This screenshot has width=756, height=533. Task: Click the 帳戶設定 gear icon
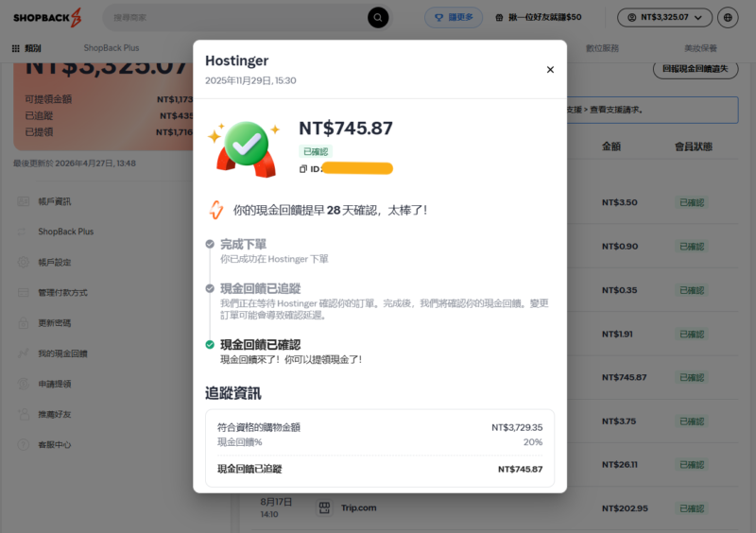23,263
